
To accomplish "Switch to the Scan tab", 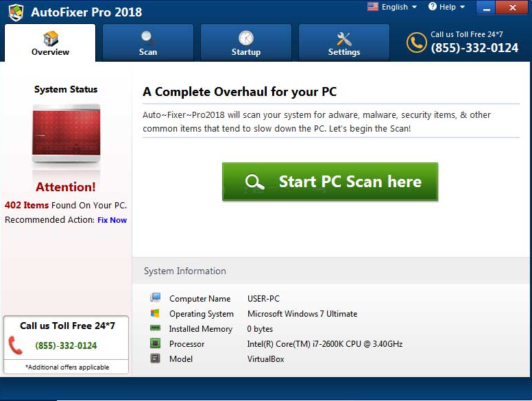I will (148, 43).
